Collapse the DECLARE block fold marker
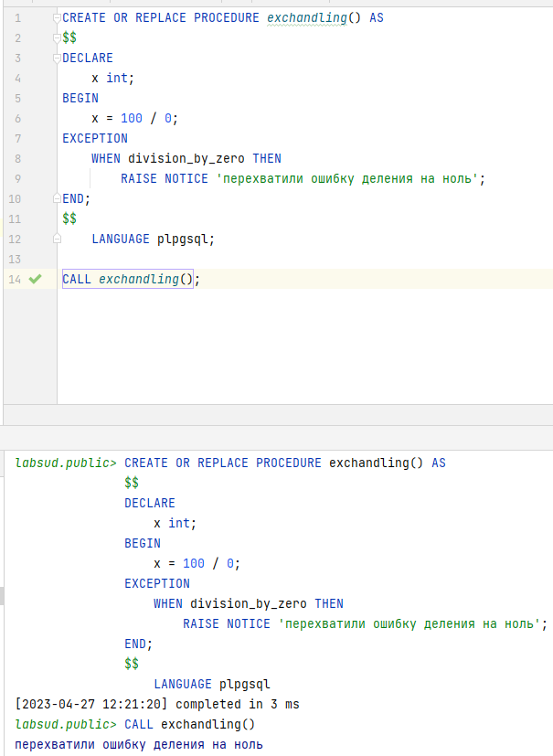Screen dimensions: 553x756 (x=57, y=59)
